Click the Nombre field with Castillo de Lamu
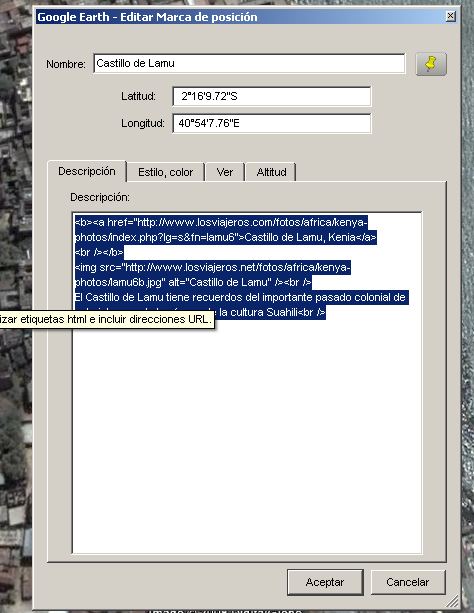 [249, 63]
